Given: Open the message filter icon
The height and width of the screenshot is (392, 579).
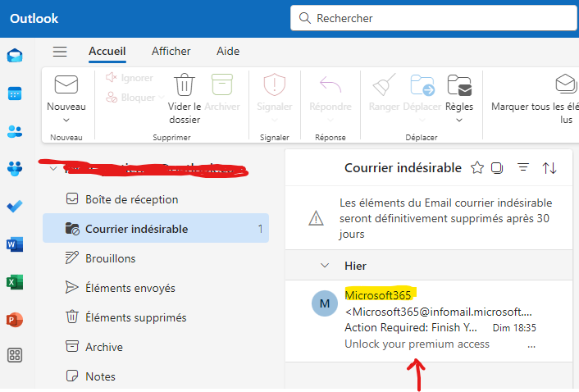Looking at the screenshot, I should pyautogui.click(x=523, y=167).
